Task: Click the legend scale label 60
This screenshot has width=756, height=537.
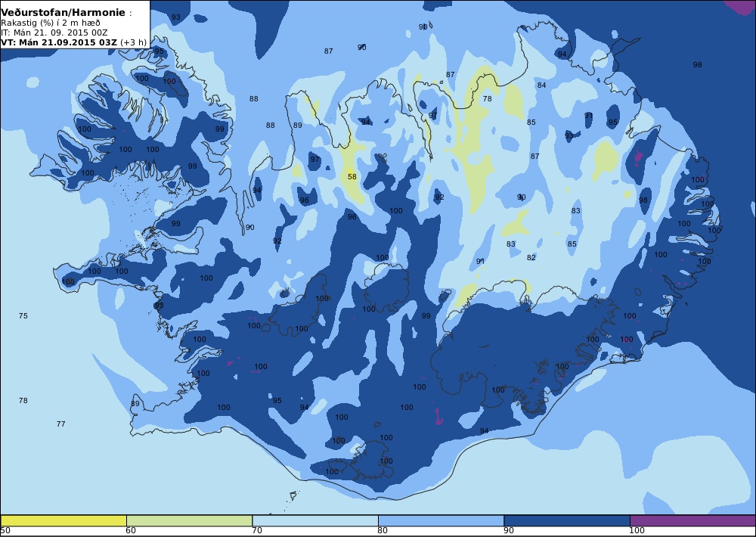Action: tap(131, 531)
